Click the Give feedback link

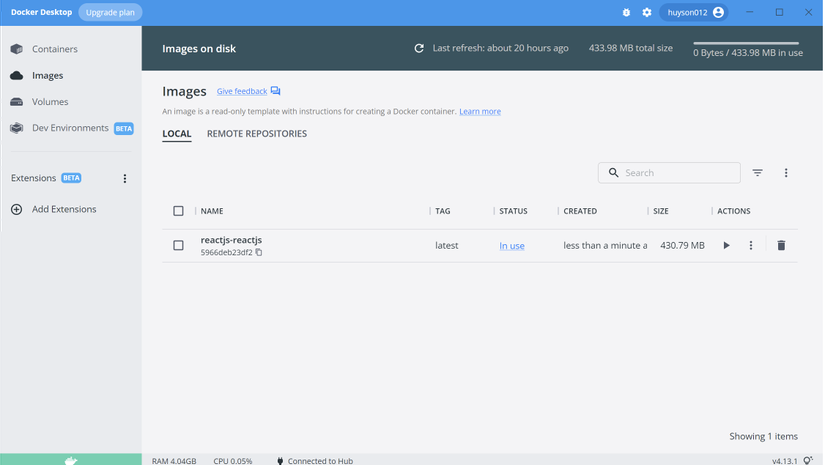click(x=242, y=91)
